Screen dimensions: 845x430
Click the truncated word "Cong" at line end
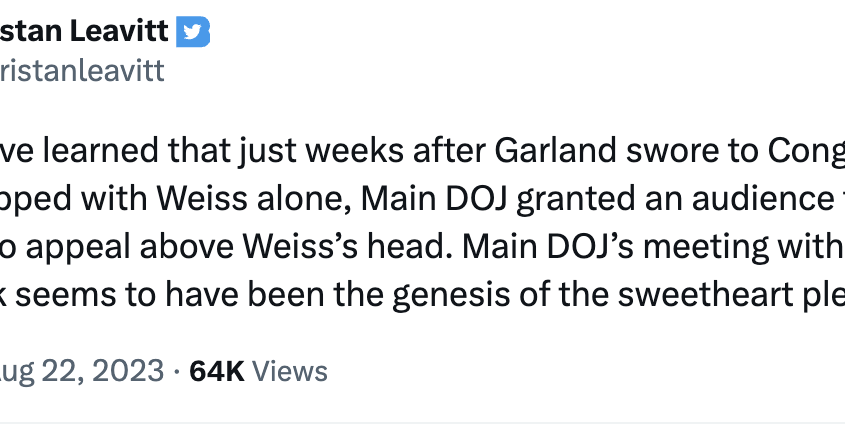click(806, 153)
